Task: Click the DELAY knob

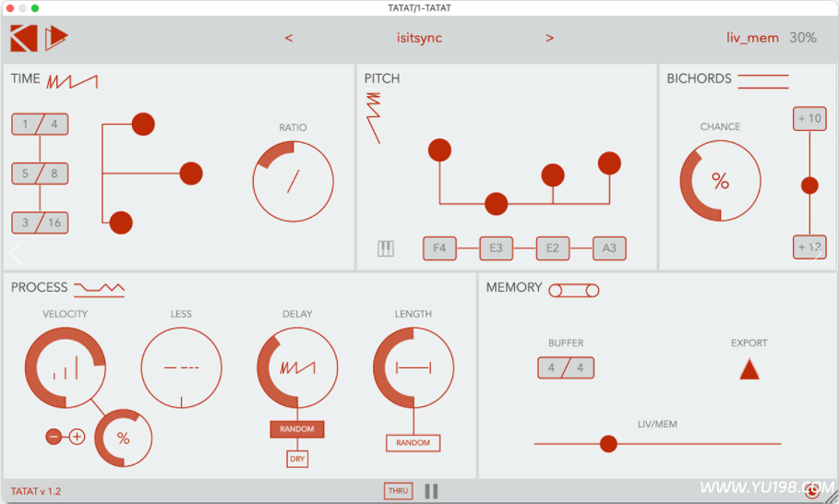Action: point(297,368)
